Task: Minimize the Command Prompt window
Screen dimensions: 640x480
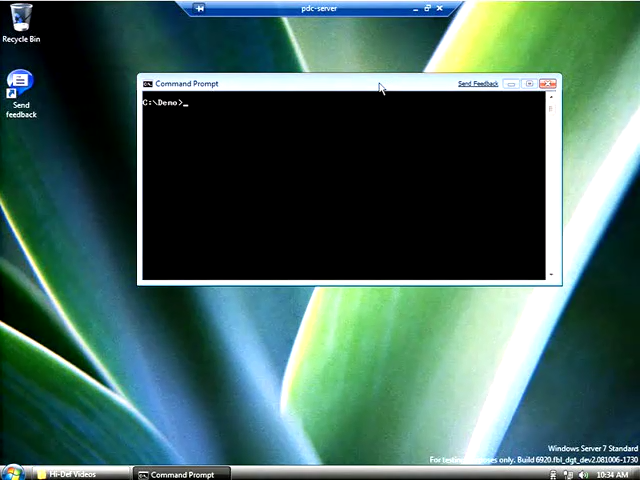Action: coord(511,84)
